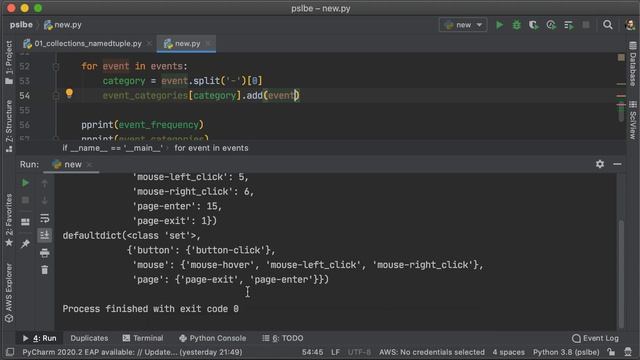Close the new.py editor tab
Viewport: 640px width, 360px height.
[x=208, y=43]
